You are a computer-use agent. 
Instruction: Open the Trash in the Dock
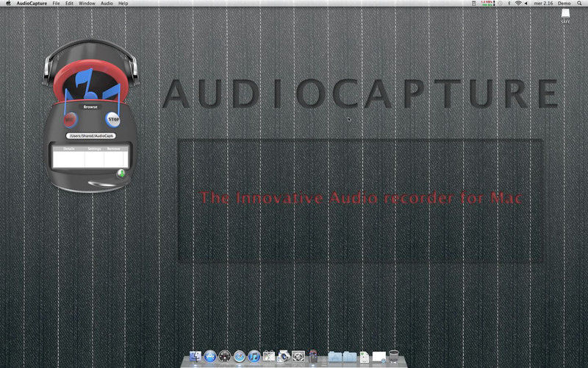click(394, 356)
